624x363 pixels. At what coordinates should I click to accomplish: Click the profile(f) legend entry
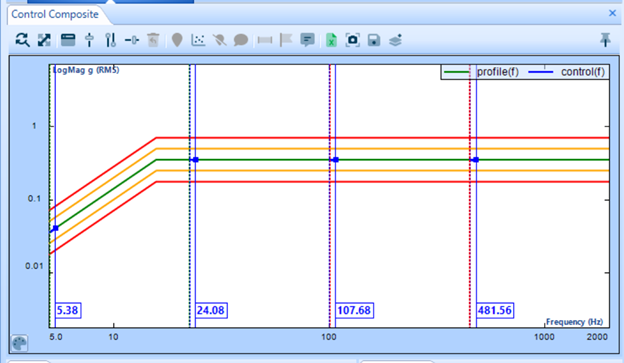coord(482,72)
